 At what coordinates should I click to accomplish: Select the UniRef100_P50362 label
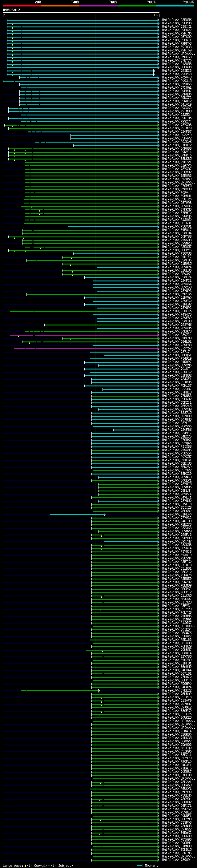tap(177, 274)
